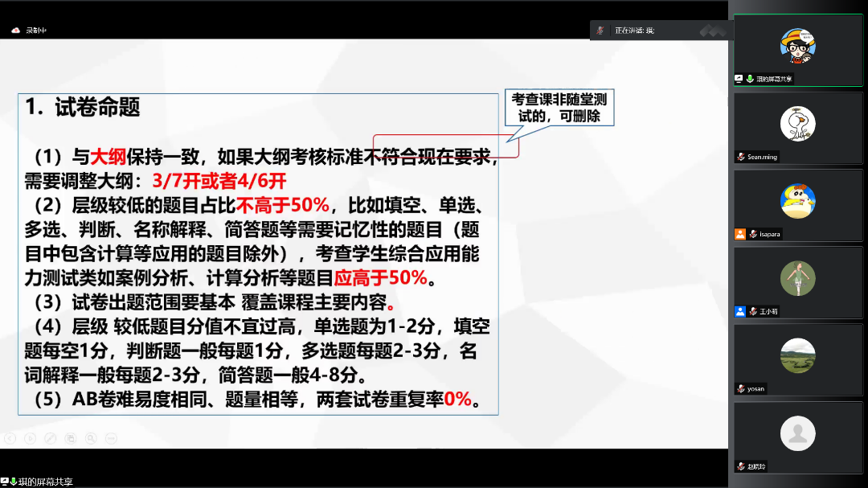Viewport: 868px width, 488px height.
Task: Click the magnifier zoom icon on slide
Action: [91, 438]
